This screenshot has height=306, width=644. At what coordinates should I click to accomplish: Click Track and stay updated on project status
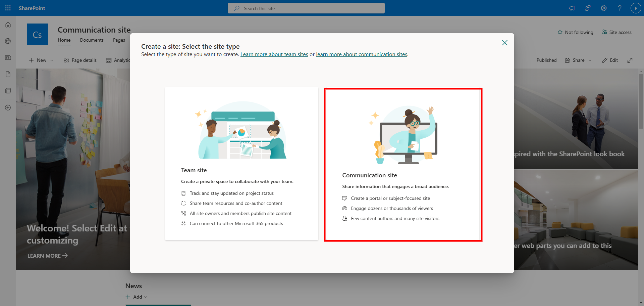232,193
